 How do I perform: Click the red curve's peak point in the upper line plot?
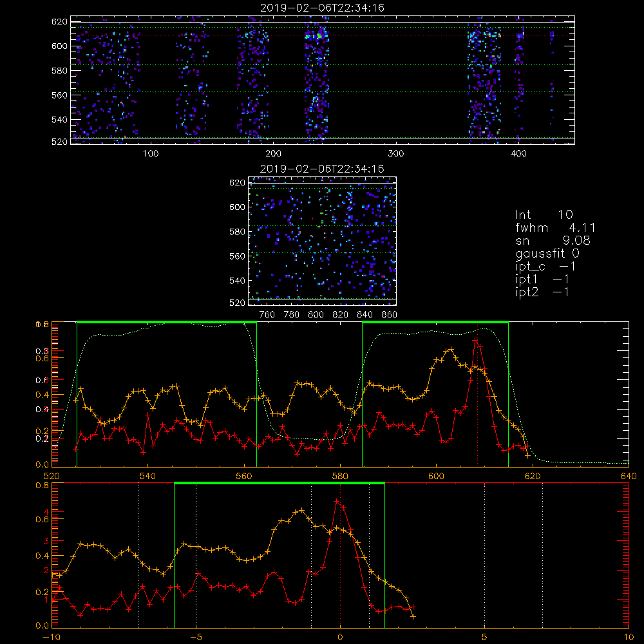(475, 340)
